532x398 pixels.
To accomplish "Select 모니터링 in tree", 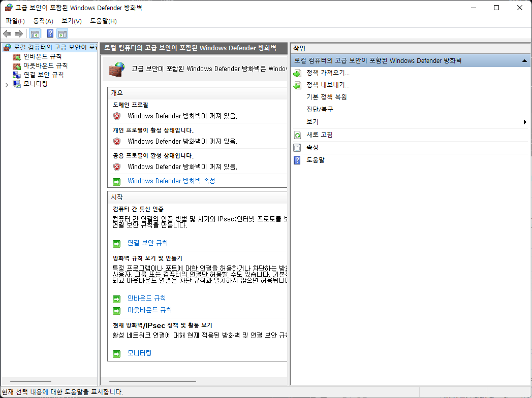I will [35, 84].
